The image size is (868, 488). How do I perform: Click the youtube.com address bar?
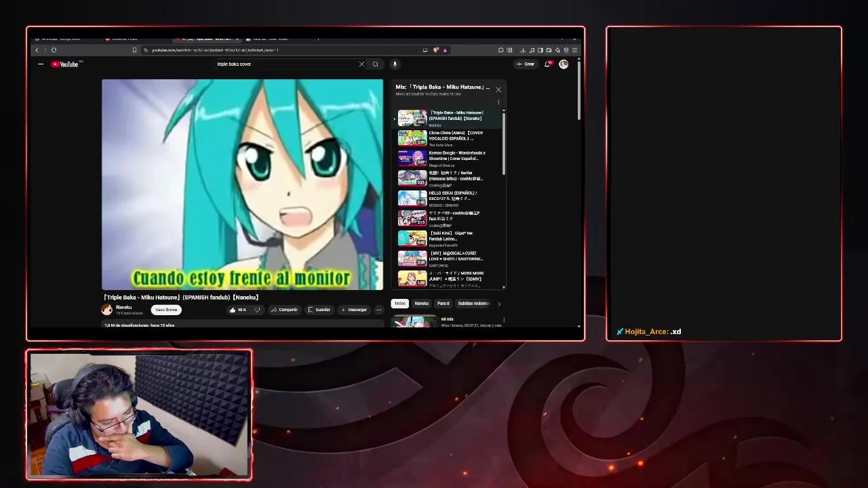pyautogui.click(x=281, y=50)
